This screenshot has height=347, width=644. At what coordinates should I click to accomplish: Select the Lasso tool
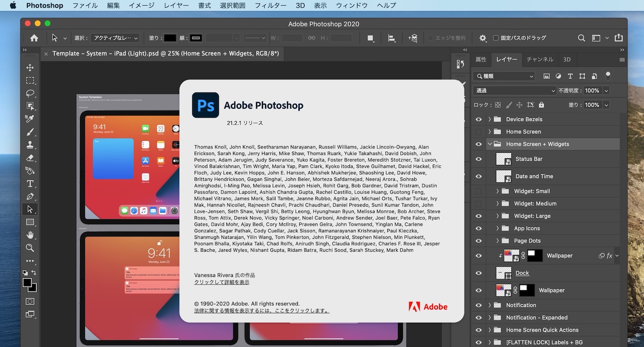30,93
